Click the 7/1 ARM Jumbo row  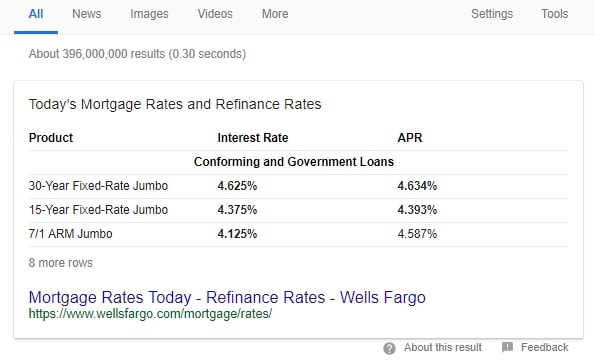[x=298, y=234]
